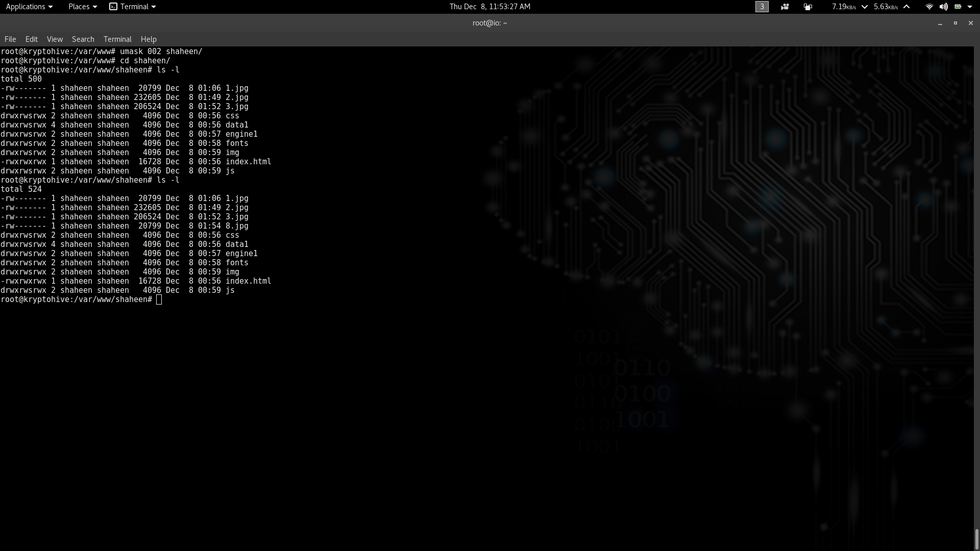980x551 pixels.
Task: Click the total 524 line
Action: [21, 189]
